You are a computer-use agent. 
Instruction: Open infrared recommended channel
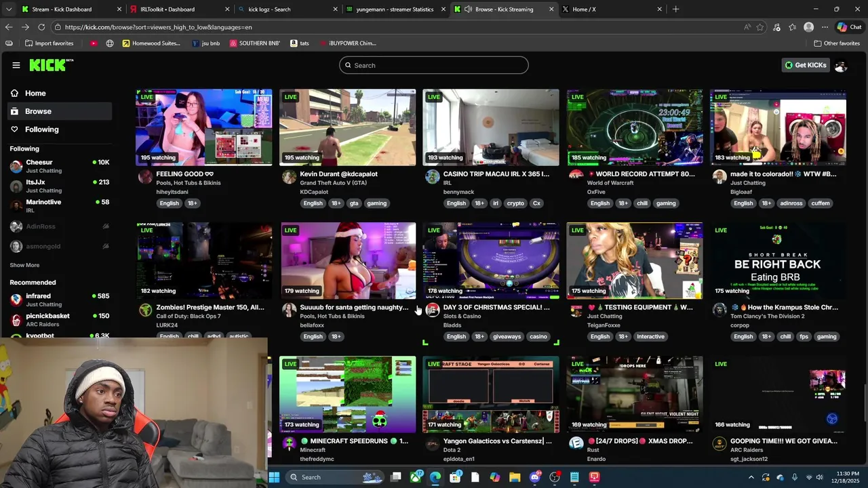60,300
